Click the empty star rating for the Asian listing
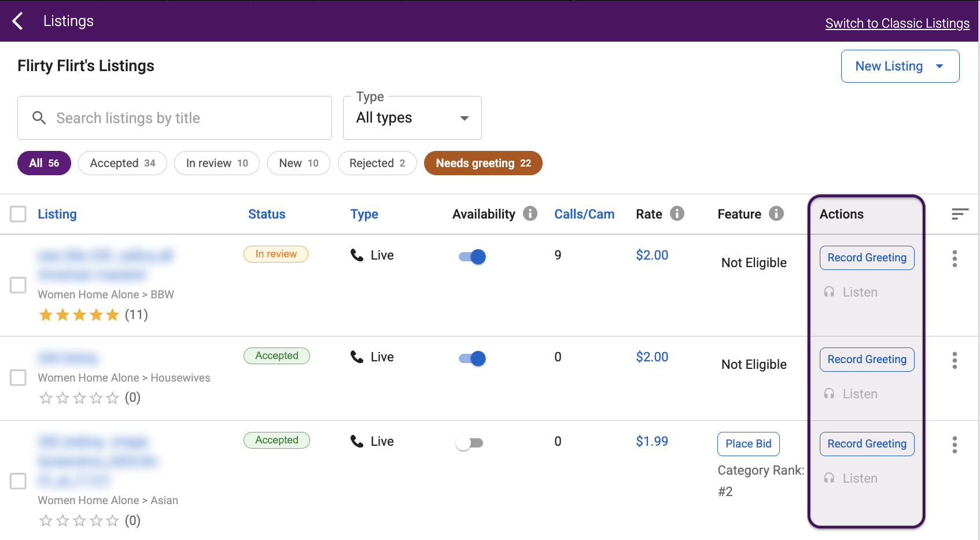 point(79,521)
